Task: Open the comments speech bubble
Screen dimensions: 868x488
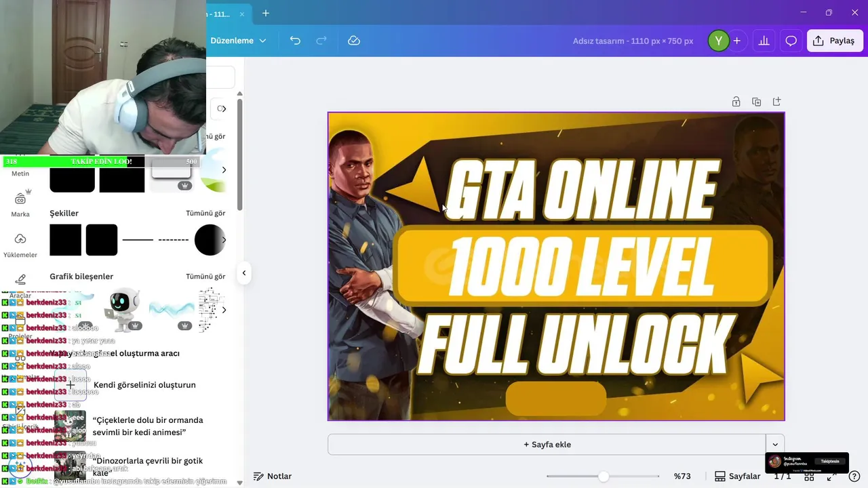Action: [x=791, y=41]
